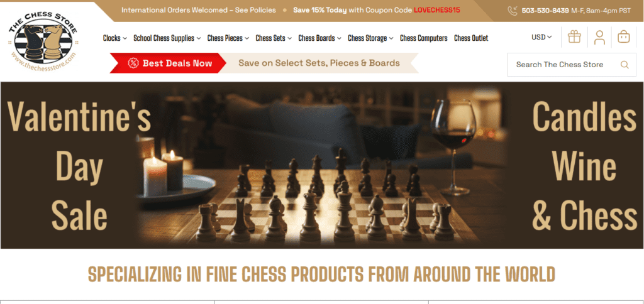
Task: Click The Chess Store logo
Action: (x=43, y=41)
